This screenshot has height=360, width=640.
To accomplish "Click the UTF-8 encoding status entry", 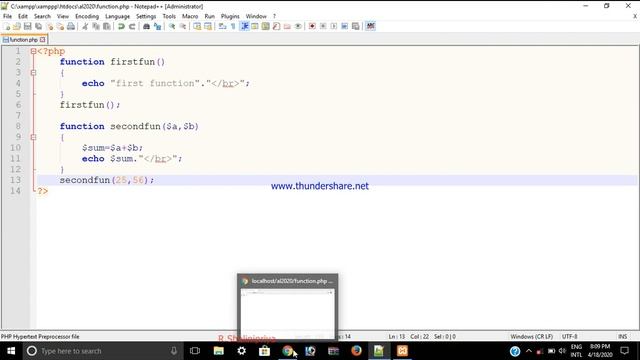I will (569, 337).
